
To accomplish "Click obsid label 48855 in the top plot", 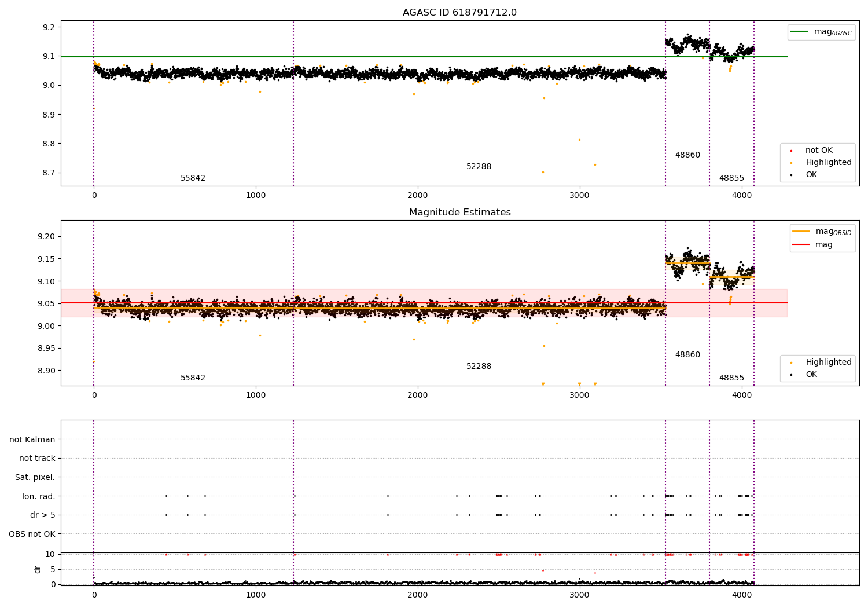I will (731, 178).
